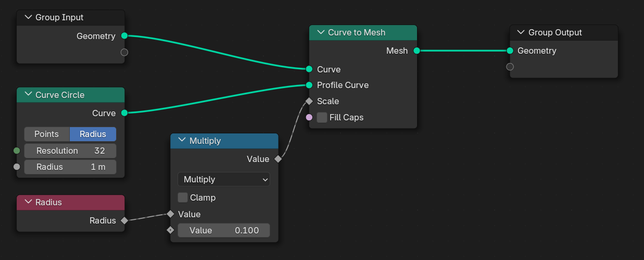The height and width of the screenshot is (260, 644).
Task: Click the Mesh output socket
Action: tap(416, 51)
